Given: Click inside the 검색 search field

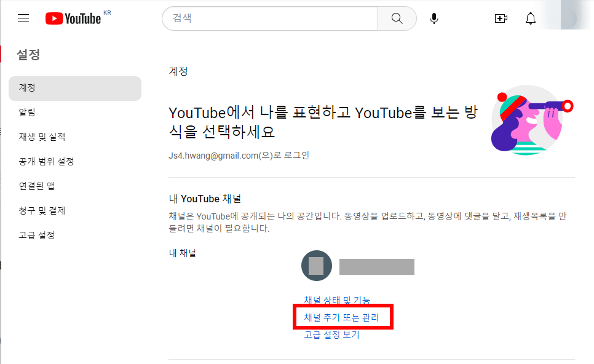Looking at the screenshot, I should [x=264, y=18].
